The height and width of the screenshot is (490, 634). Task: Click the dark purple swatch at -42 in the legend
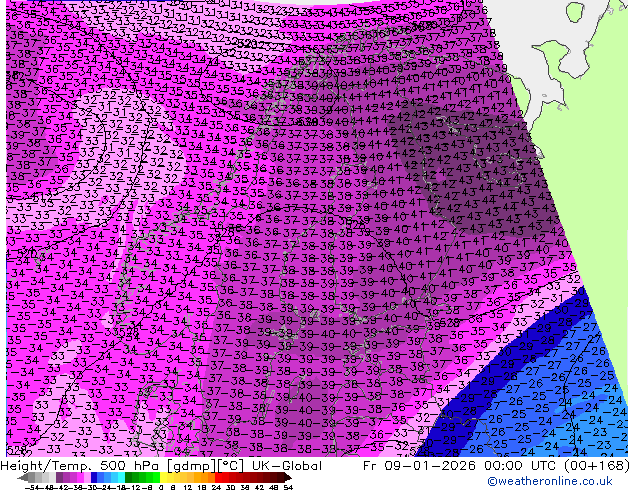(59, 477)
